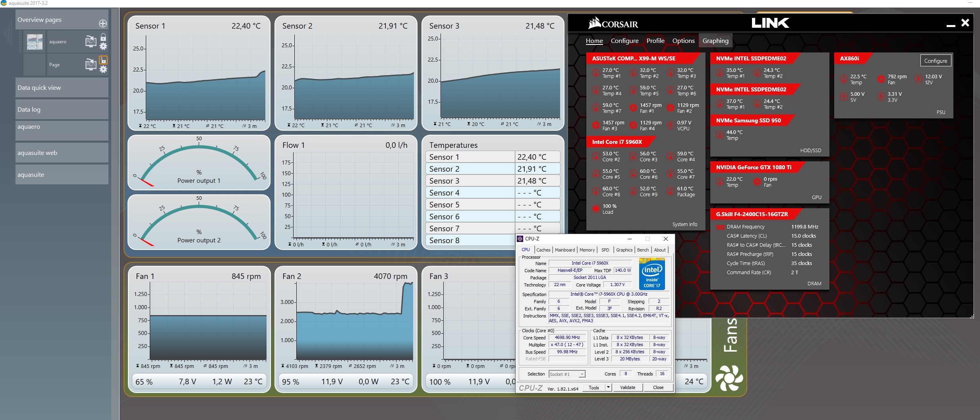
Task: Click GTX 1080 Ti fan 0 rpm icon
Action: click(757, 182)
